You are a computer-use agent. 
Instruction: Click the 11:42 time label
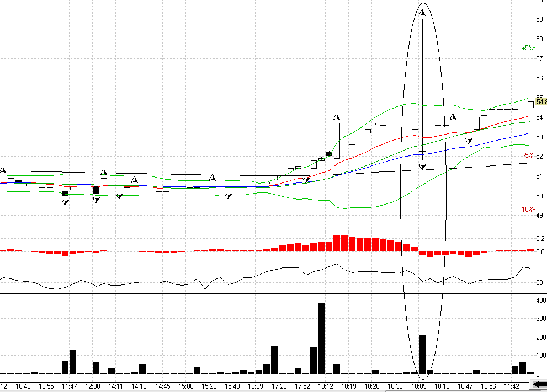pyautogui.click(x=512, y=386)
